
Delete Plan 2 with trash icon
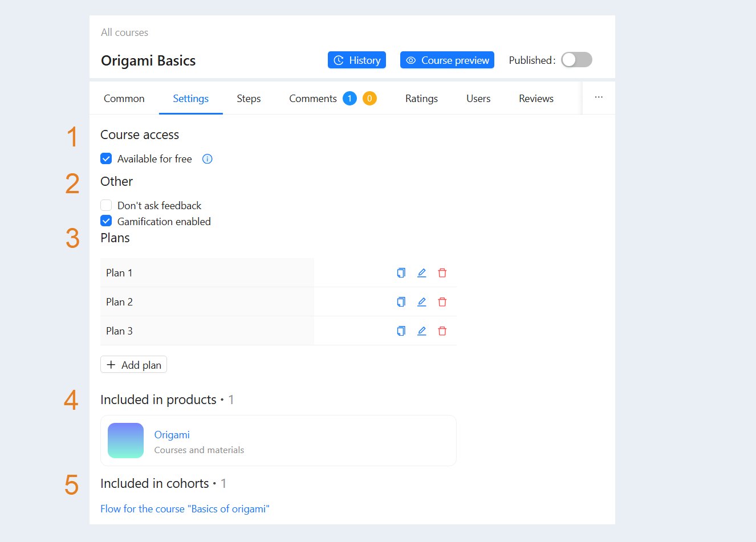442,302
